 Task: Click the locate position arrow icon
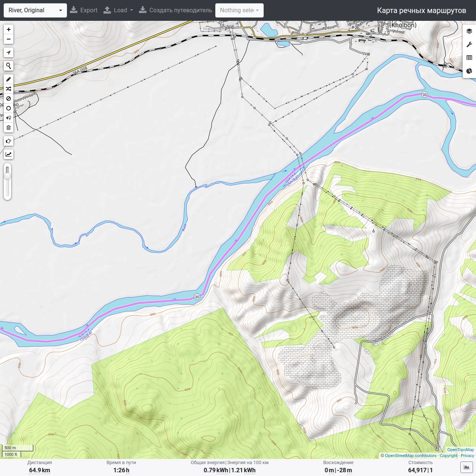pyautogui.click(x=9, y=52)
